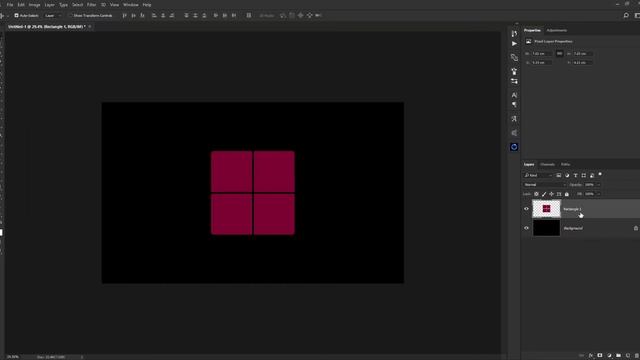Open the Character panel icon
The image size is (640, 360).
click(514, 95)
